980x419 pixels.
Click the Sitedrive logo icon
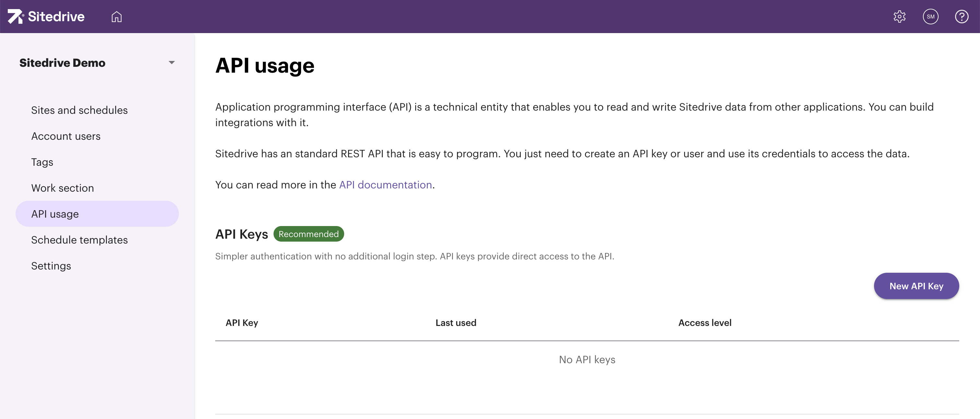coord(15,16)
